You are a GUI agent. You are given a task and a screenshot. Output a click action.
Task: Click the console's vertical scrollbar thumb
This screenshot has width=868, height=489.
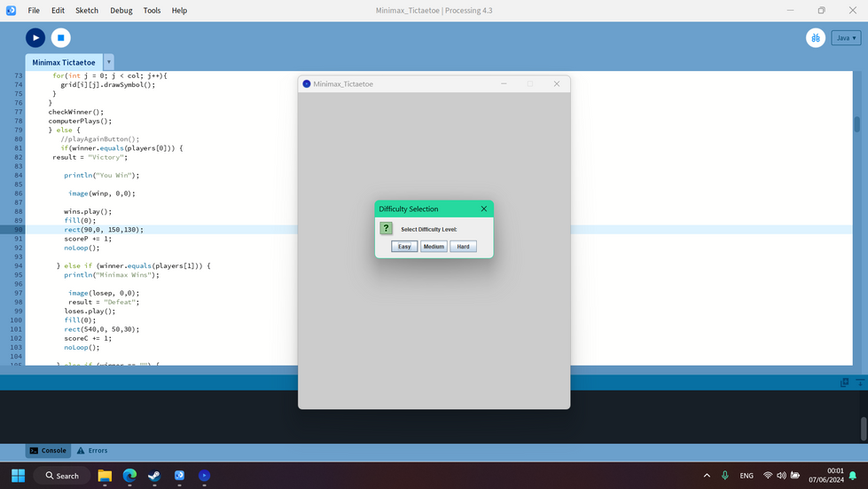864,428
